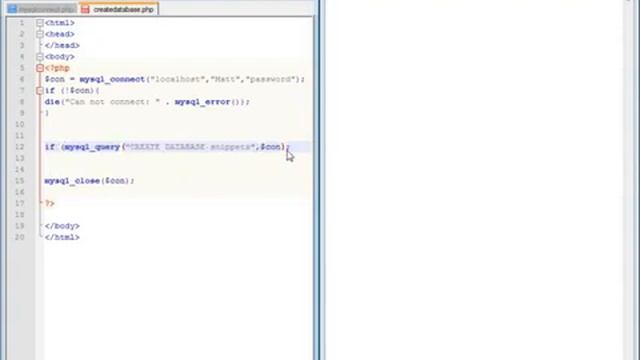Click the CREATE DATABASE string on line 12
This screenshot has height=360, width=640.
coord(191,147)
